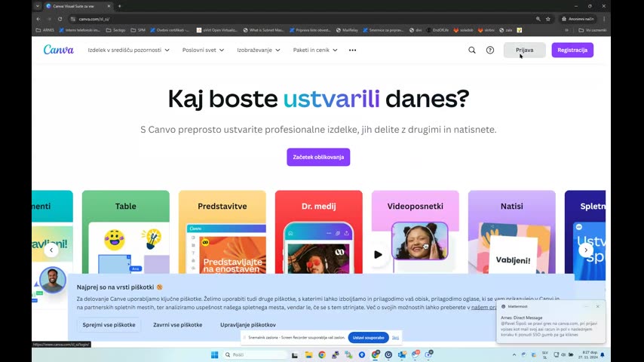644x362 pixels.
Task: Close the Canva Visual Suite tab
Action: (x=109, y=6)
